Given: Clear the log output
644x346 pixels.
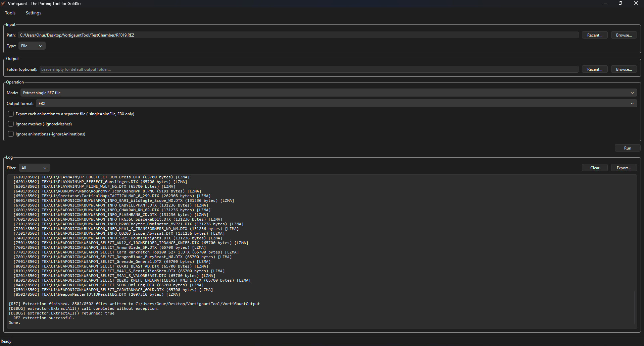Looking at the screenshot, I should (x=594, y=168).
